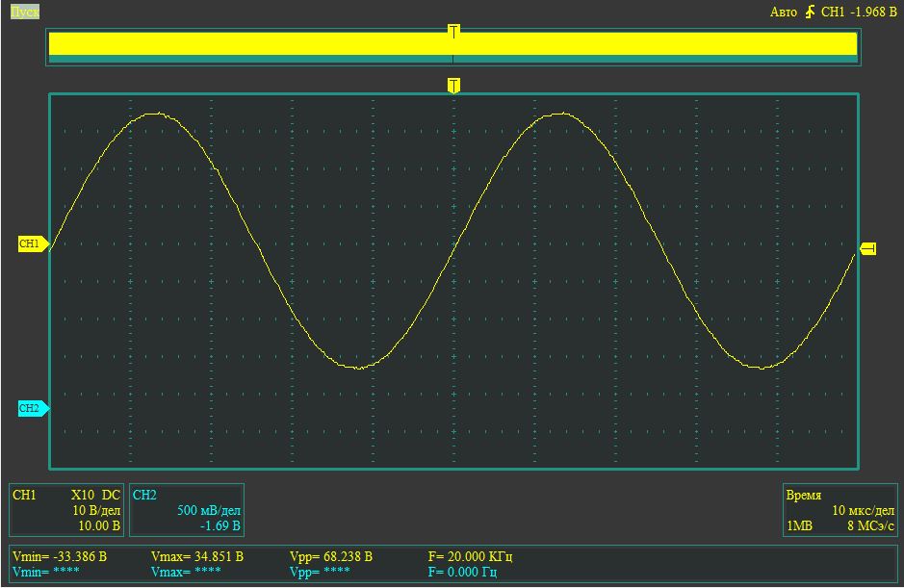This screenshot has height=588, width=904.
Task: Click the F= 20.000 КГц frequency readout
Action: point(470,557)
